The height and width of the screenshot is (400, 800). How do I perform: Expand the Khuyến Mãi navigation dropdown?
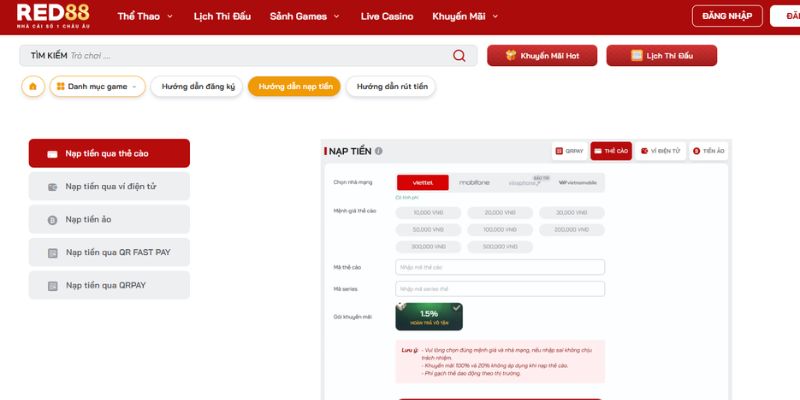pos(465,16)
